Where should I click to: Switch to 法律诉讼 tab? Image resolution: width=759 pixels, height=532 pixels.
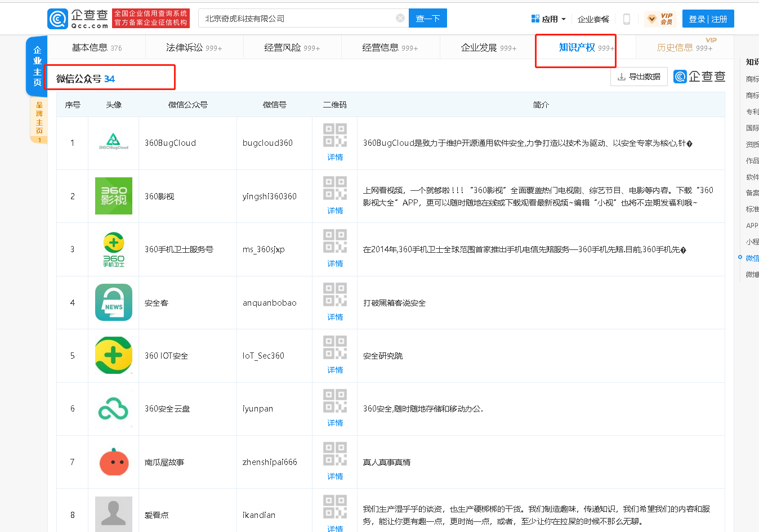click(x=194, y=47)
